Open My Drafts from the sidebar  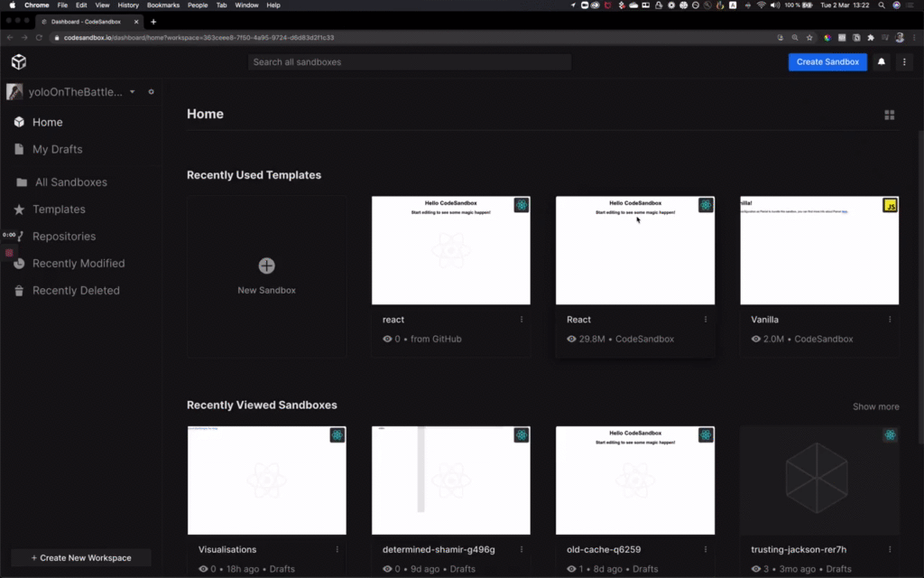click(56, 149)
